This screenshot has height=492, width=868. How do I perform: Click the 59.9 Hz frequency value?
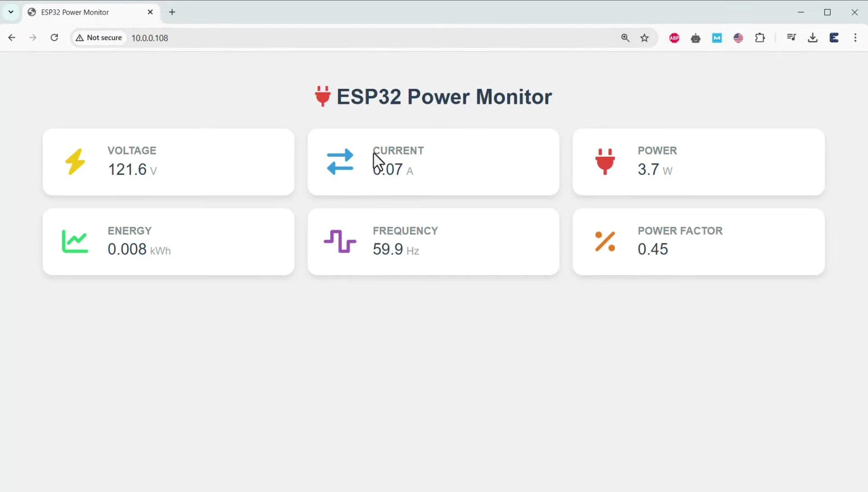[396, 249]
